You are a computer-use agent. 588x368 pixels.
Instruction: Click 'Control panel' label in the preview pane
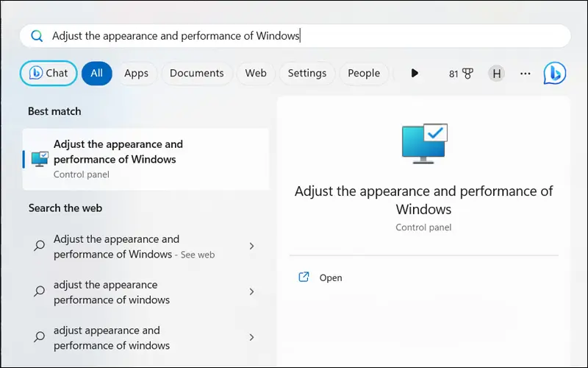[x=423, y=227]
